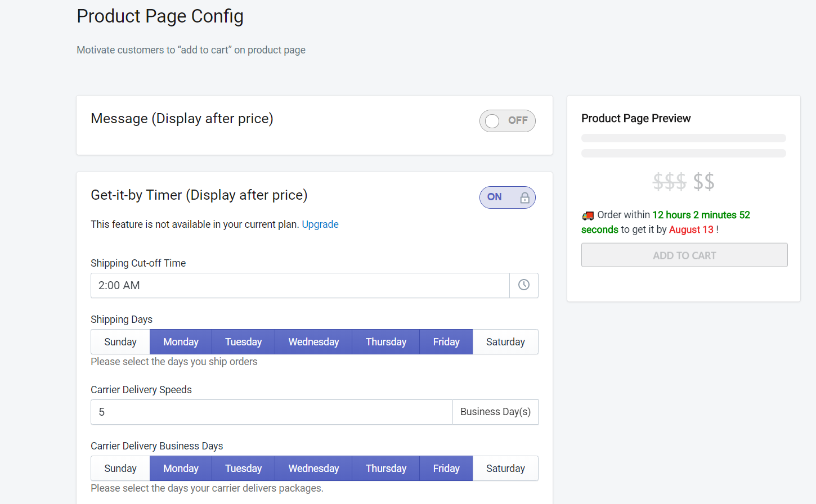Image resolution: width=816 pixels, height=504 pixels.
Task: Turn off Wednesday in Carrier Delivery Business Days
Action: coord(313,469)
